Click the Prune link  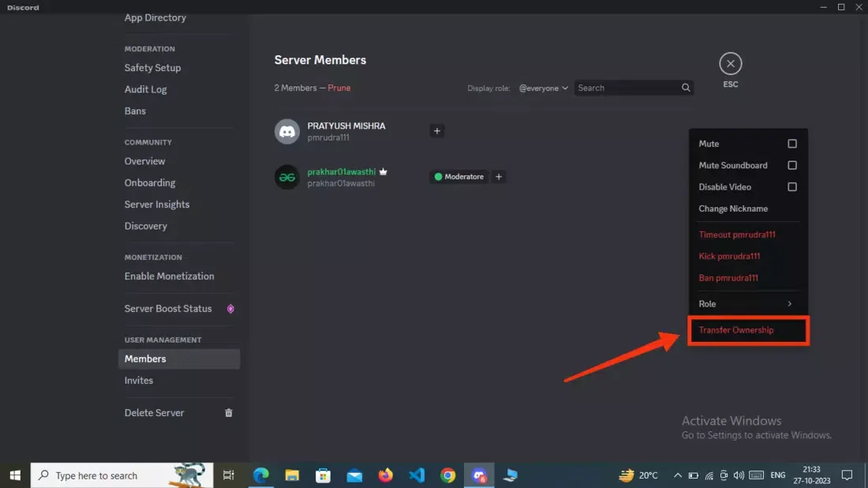pyautogui.click(x=339, y=88)
